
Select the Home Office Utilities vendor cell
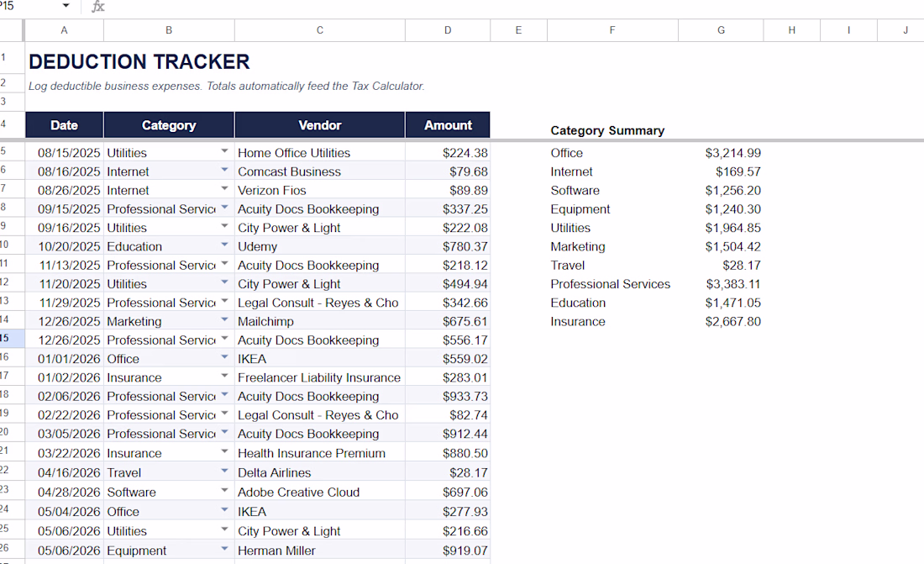(320, 153)
